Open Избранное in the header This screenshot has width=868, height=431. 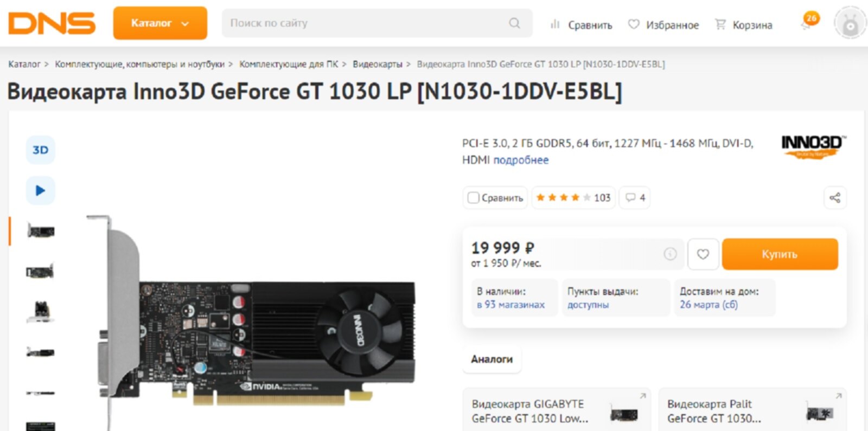[663, 25]
